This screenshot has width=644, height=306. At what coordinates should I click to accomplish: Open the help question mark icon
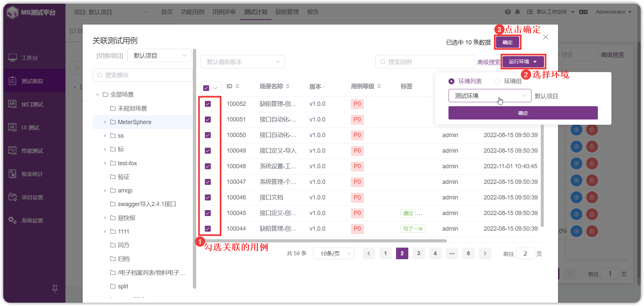click(508, 12)
